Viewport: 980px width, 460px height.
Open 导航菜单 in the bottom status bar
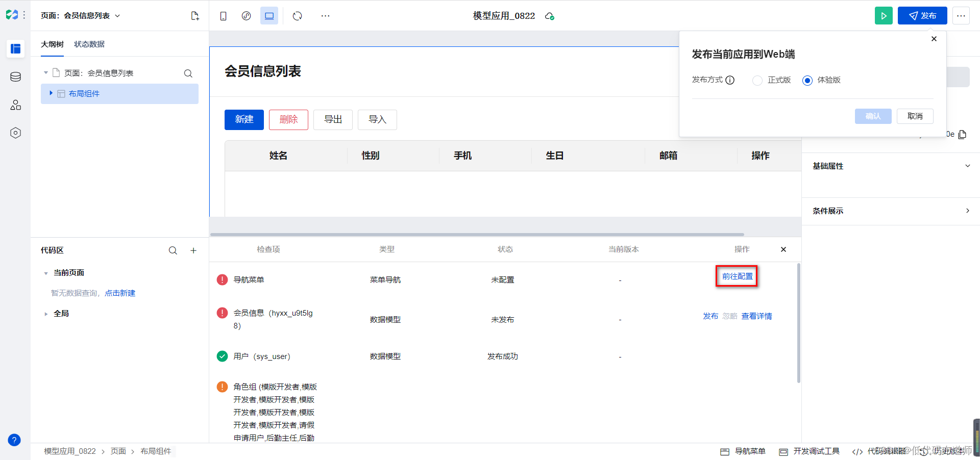(x=743, y=451)
